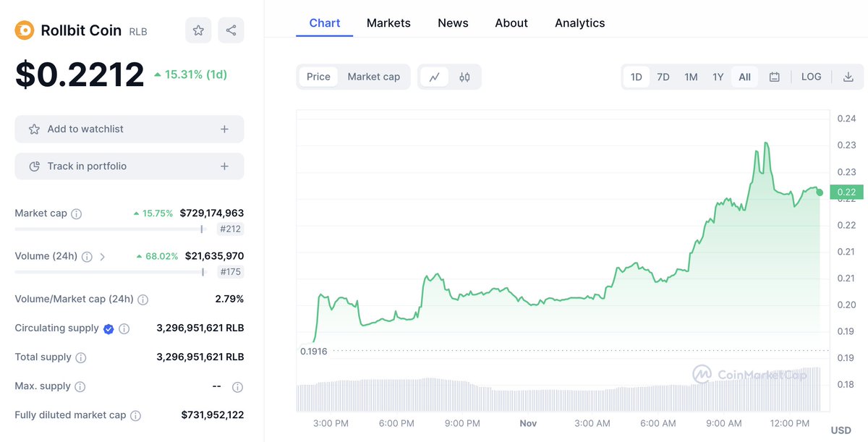Click info icon beside Volume (24h)
Screen dimensions: 868x442
(x=87, y=256)
